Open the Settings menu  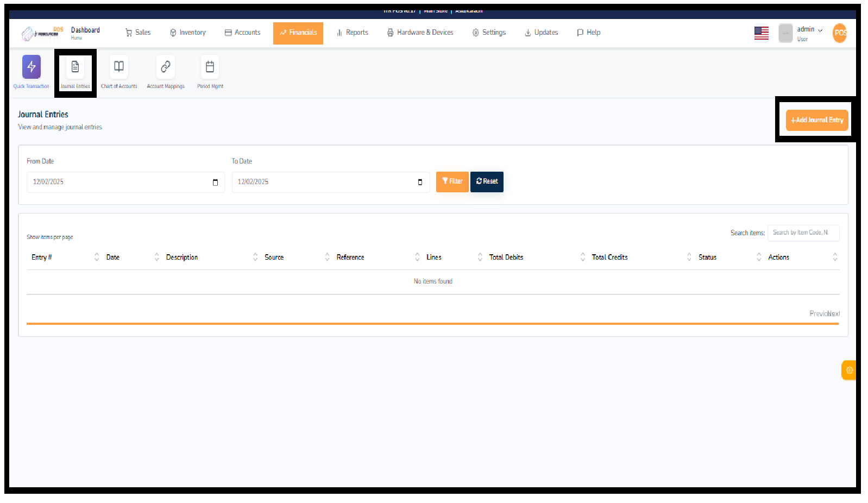point(489,33)
